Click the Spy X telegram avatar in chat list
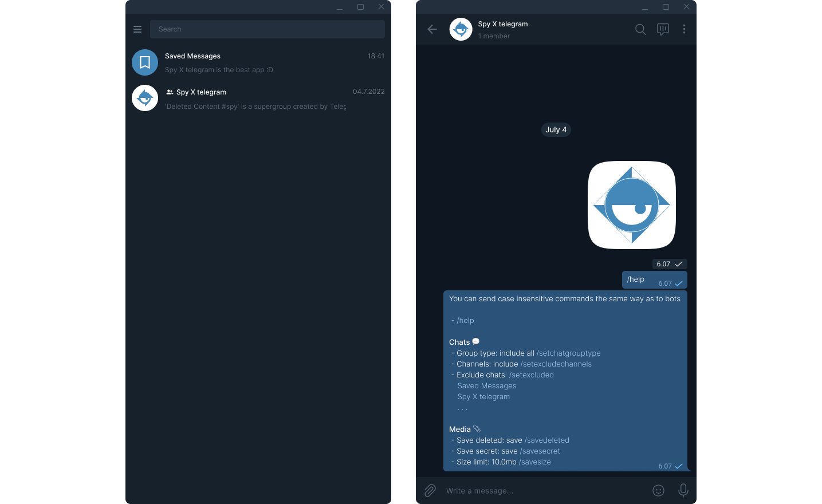 click(x=145, y=98)
